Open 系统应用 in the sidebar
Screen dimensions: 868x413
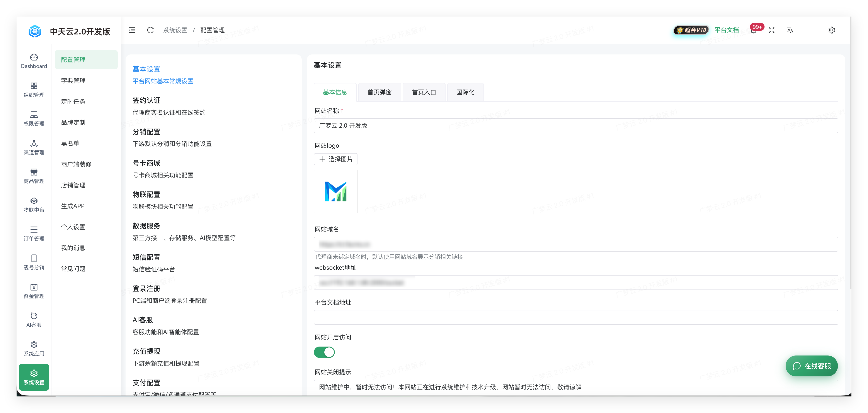pyautogui.click(x=34, y=348)
